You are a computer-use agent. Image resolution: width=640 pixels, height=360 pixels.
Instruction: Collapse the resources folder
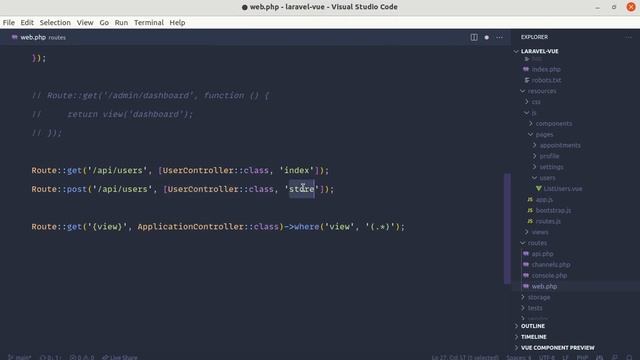(x=522, y=91)
